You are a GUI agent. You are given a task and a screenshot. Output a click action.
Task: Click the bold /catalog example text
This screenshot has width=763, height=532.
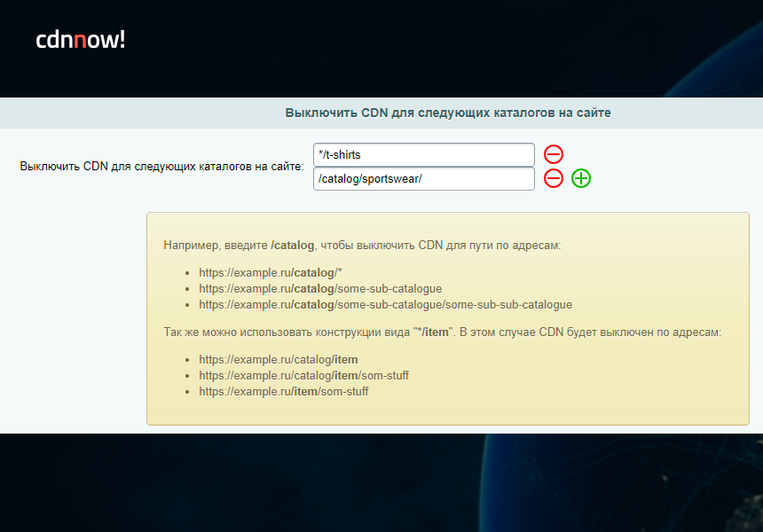(291, 246)
